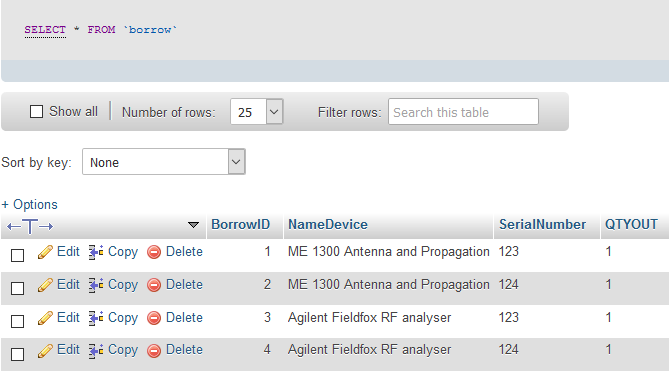669x372 pixels.
Task: Click the full texts toggle arrows icon
Action: pos(30,226)
